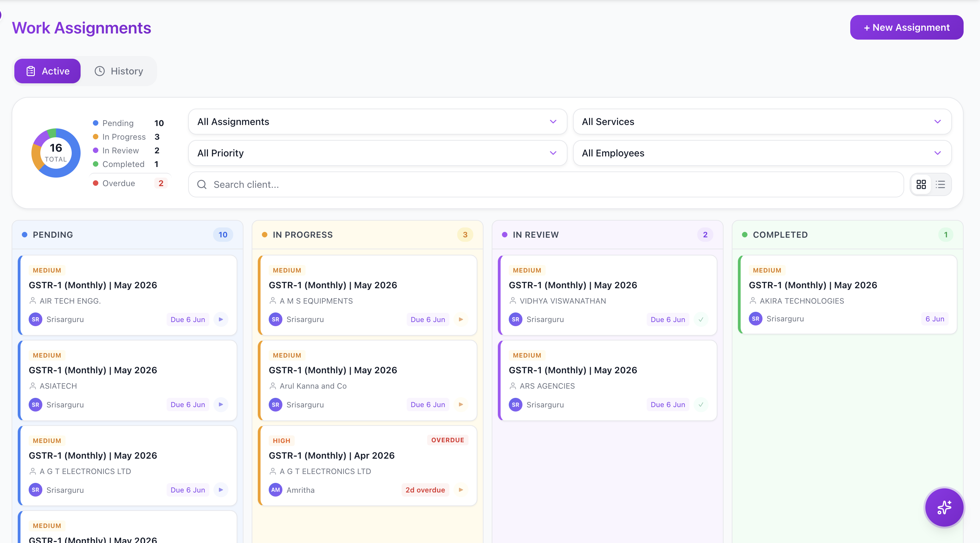Screen dimensions: 980x543
Task: Open the A M S EQUIPMENTS card
Action: pyautogui.click(x=367, y=295)
